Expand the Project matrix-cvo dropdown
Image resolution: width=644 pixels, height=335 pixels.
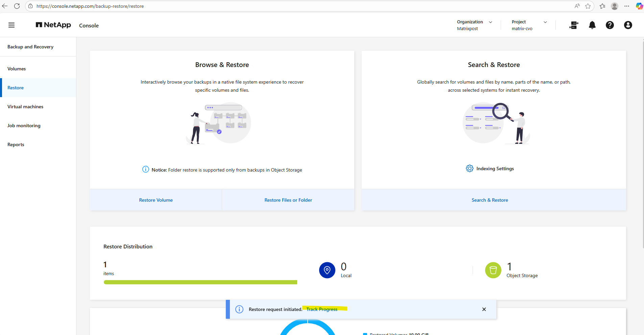545,22
